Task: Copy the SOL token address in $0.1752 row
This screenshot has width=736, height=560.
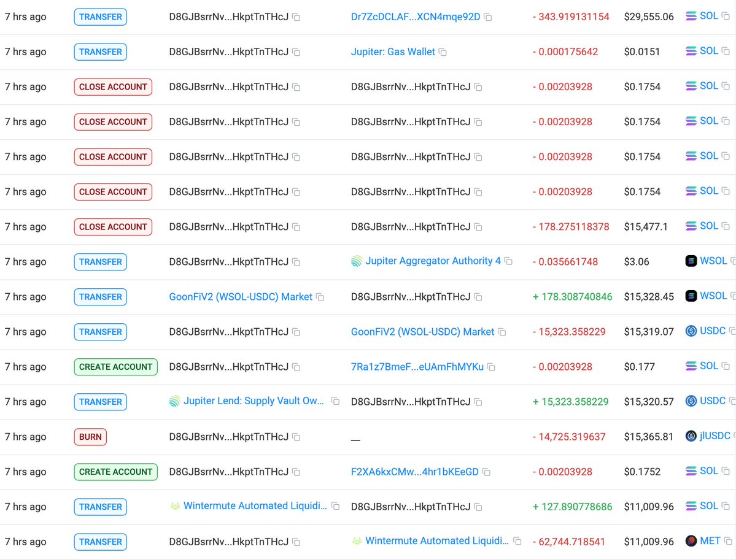Action: [726, 471]
